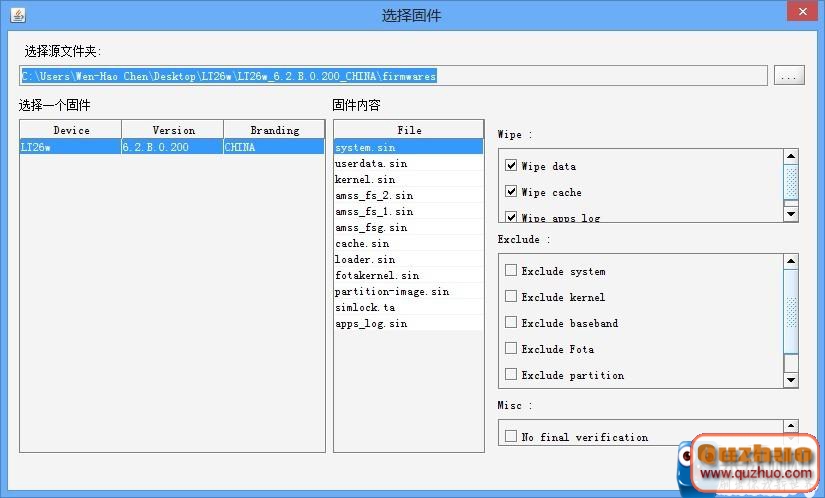Select simlock.ta in the file list
Image resolution: width=825 pixels, height=498 pixels.
coord(409,307)
